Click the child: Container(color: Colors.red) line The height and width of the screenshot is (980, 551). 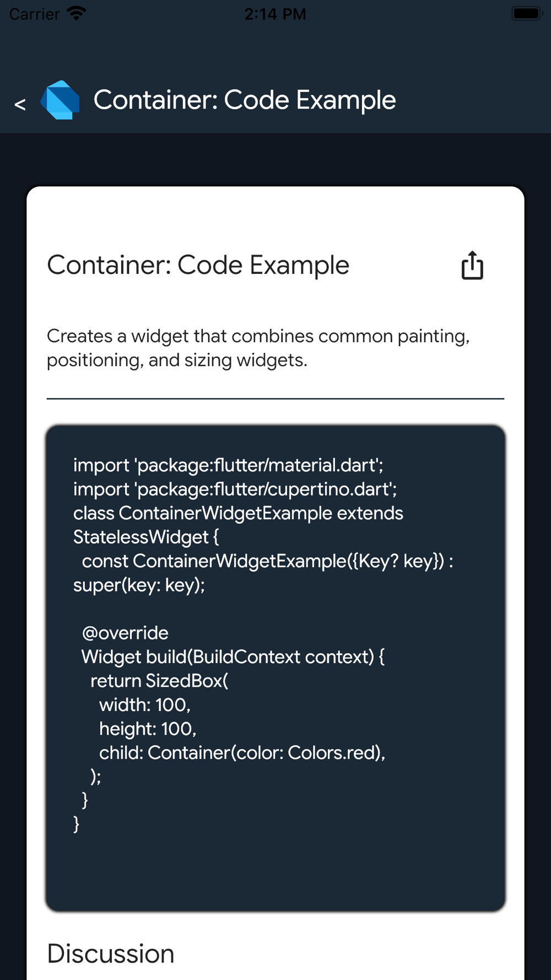point(242,753)
